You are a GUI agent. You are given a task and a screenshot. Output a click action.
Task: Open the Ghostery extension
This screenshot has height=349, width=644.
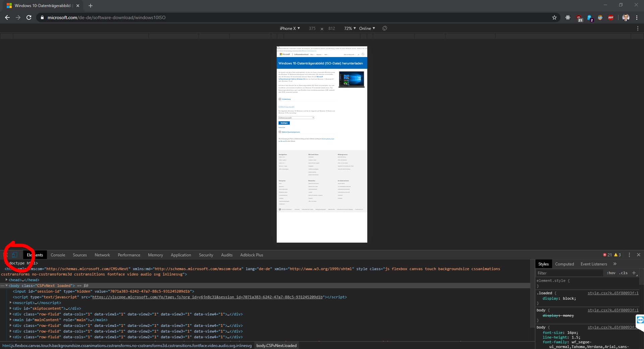tap(590, 18)
